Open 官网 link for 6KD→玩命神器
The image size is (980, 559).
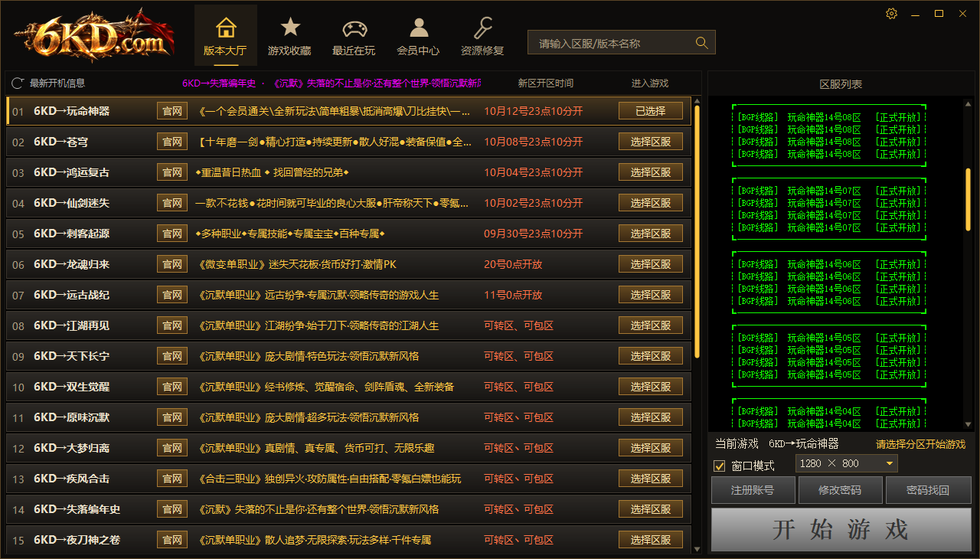coord(172,111)
